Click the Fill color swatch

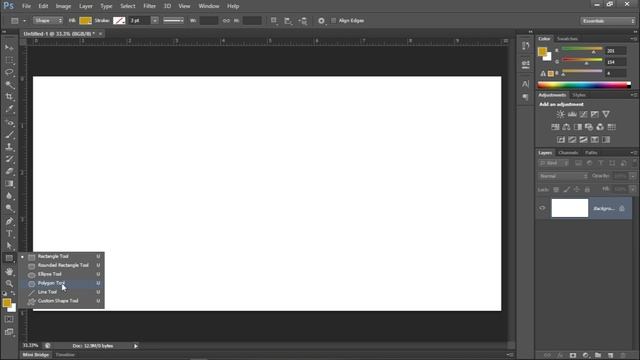point(85,20)
